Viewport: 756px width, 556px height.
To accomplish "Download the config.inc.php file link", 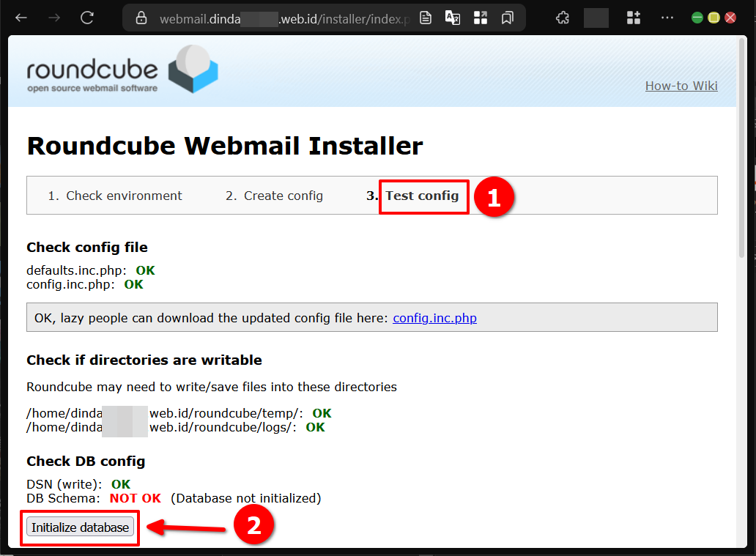I will coord(434,318).
